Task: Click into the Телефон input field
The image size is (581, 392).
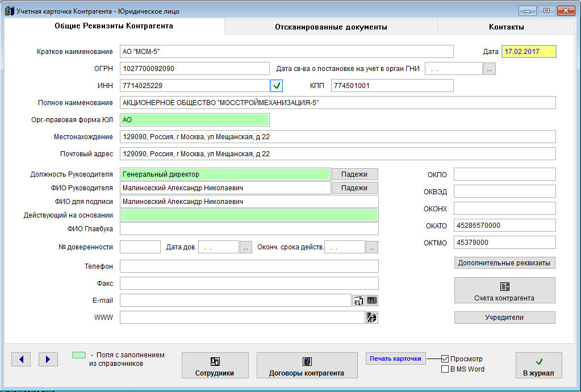Action: [249, 266]
